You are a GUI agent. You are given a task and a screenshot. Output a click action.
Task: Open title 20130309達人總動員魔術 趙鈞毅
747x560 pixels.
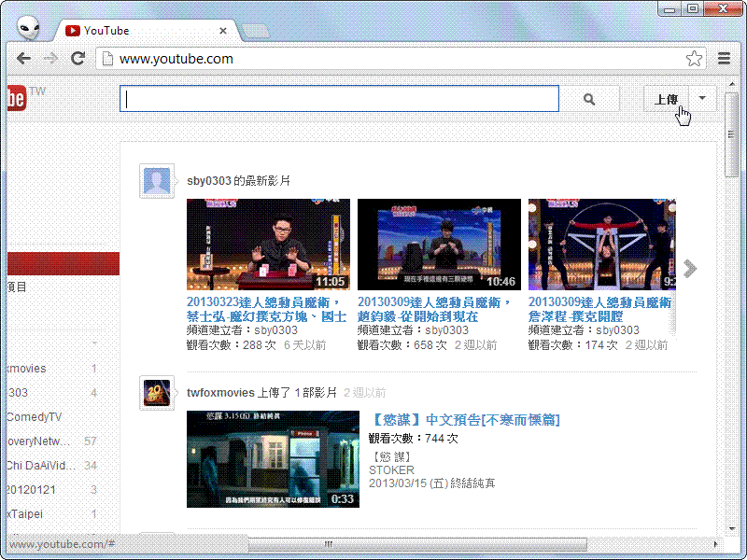[435, 309]
